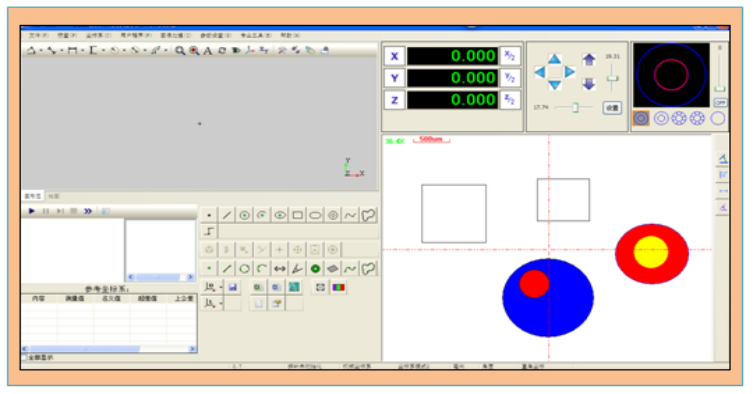Select the angle construction tool

(297, 268)
